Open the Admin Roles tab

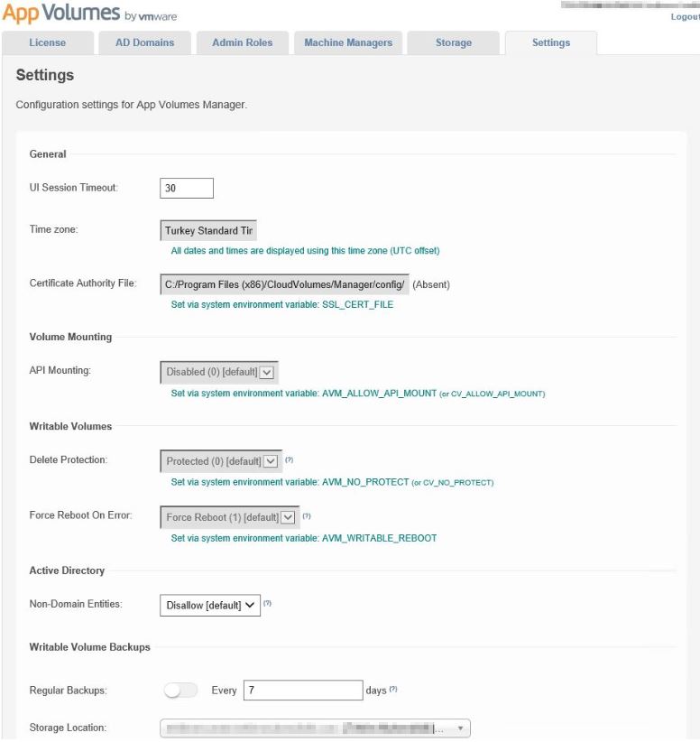click(242, 42)
